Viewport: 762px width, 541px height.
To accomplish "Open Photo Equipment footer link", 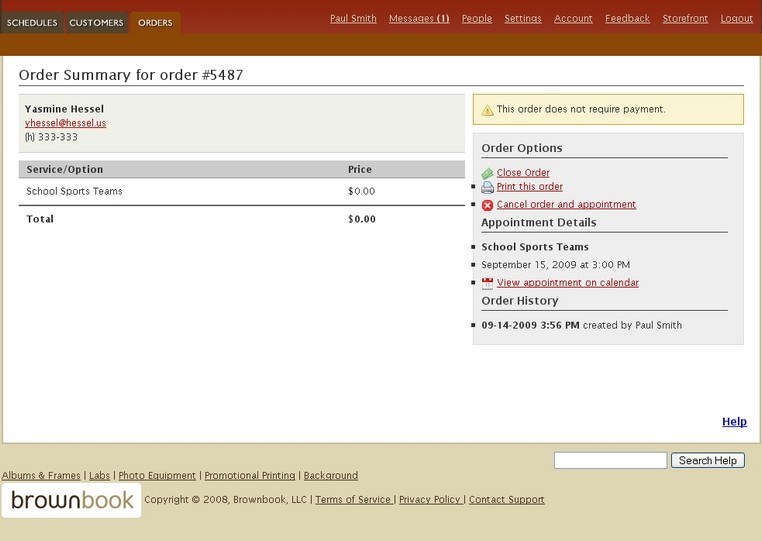I will coord(157,475).
